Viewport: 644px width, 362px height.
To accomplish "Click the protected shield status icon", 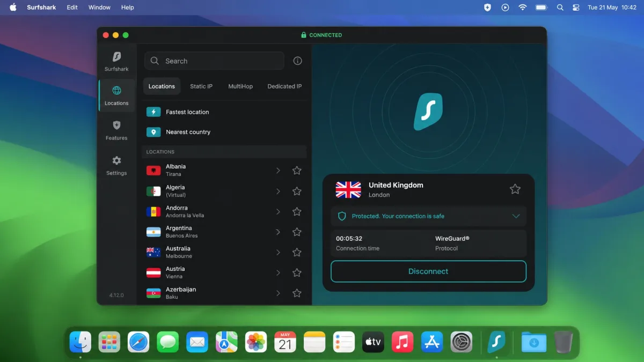I will click(342, 216).
